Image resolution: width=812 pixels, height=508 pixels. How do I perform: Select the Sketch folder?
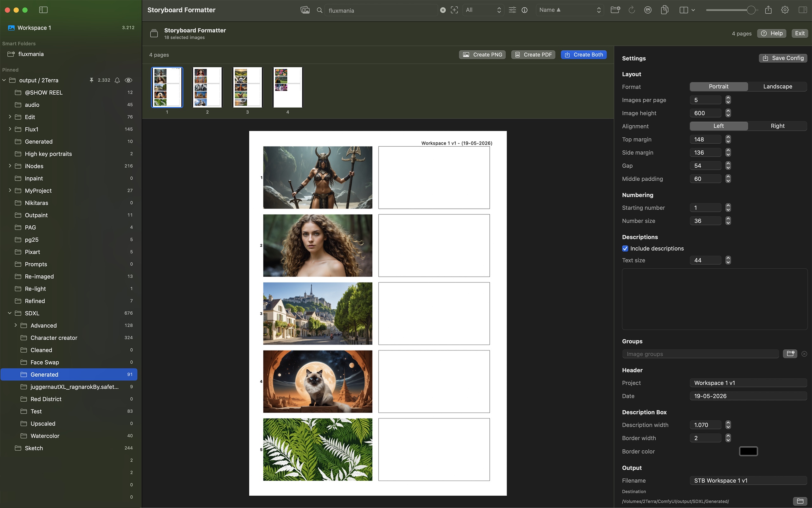tap(69, 448)
